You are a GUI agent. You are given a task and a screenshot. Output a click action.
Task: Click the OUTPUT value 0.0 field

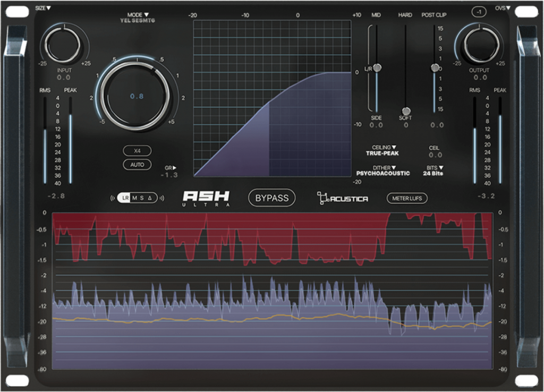pyautogui.click(x=480, y=78)
